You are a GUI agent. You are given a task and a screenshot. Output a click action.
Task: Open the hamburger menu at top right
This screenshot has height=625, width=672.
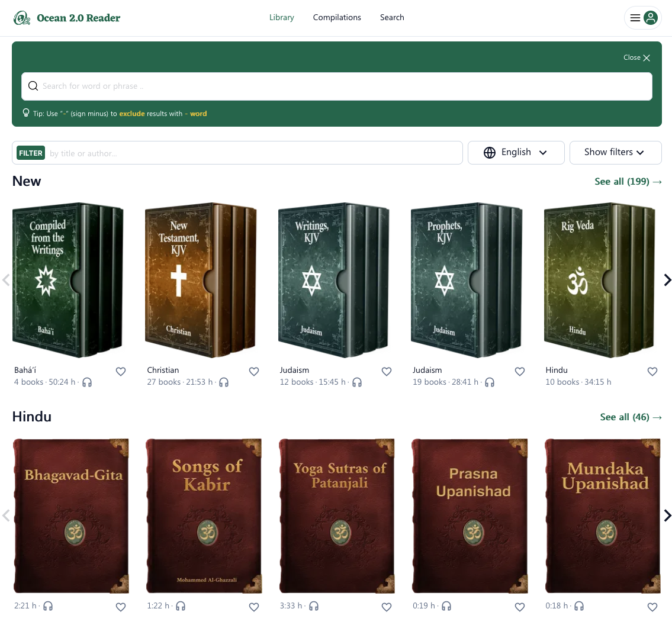[635, 18]
